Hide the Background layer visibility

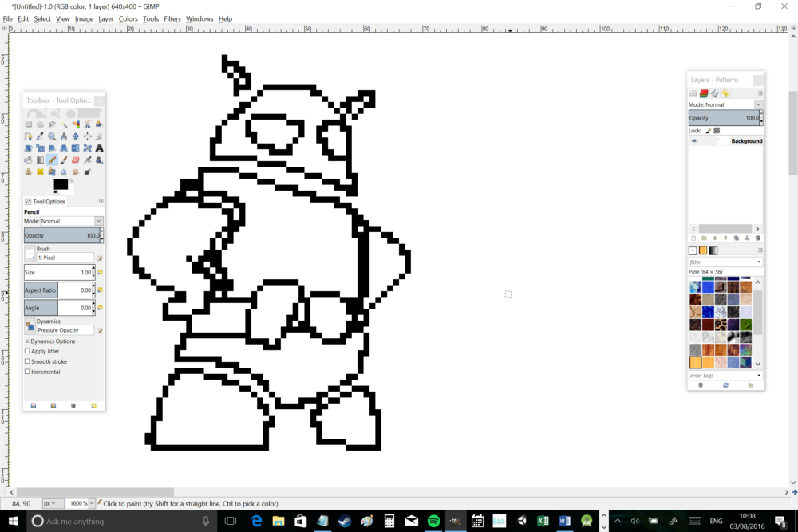point(694,140)
